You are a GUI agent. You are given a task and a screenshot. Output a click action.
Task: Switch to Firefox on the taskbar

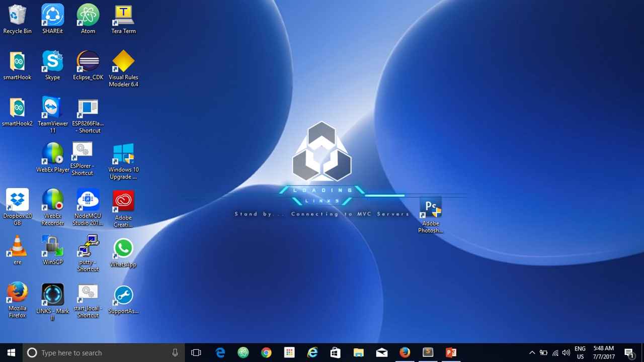405,352
